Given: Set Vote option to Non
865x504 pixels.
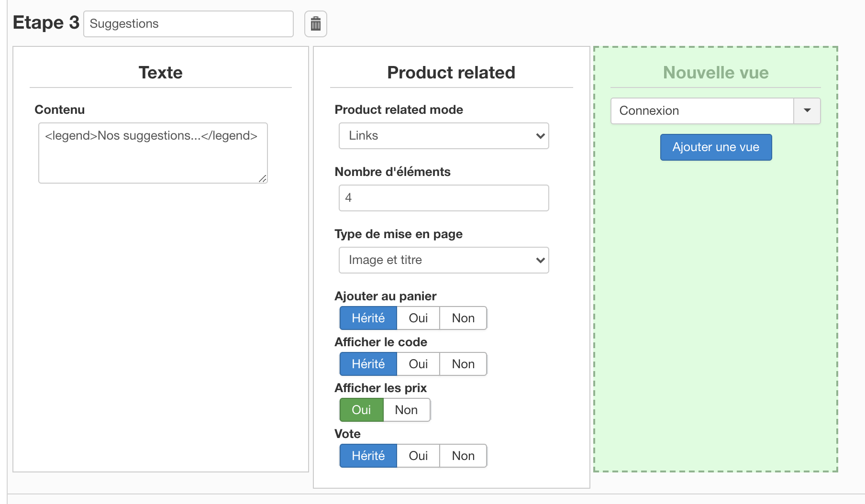Looking at the screenshot, I should (463, 456).
